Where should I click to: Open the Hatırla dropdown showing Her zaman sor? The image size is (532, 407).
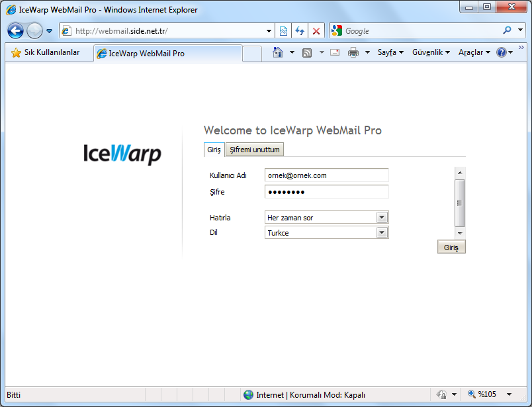coord(326,217)
